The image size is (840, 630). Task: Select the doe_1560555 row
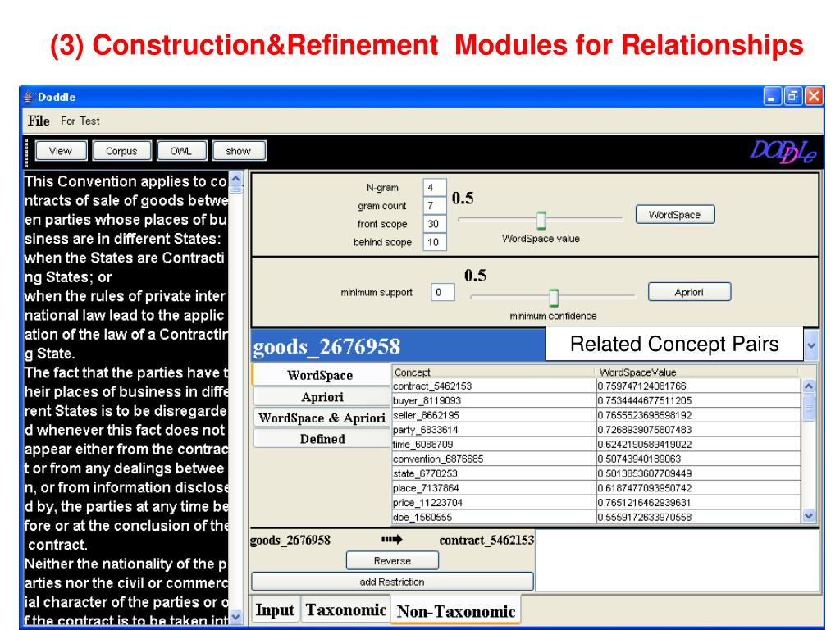point(596,517)
